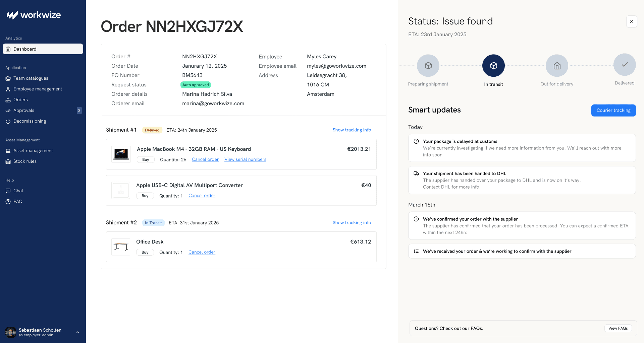
Task: Click the Decomissioning power icon
Action: [8, 121]
